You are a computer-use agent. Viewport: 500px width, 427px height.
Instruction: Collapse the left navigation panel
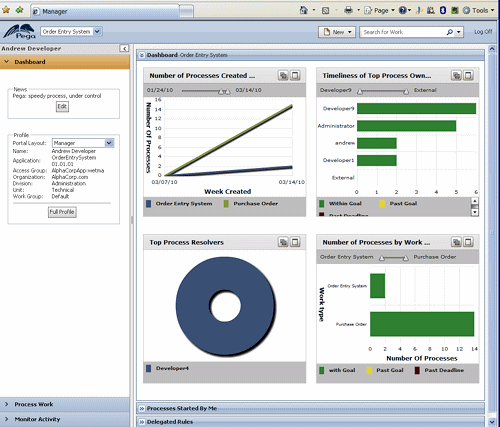tap(124, 49)
